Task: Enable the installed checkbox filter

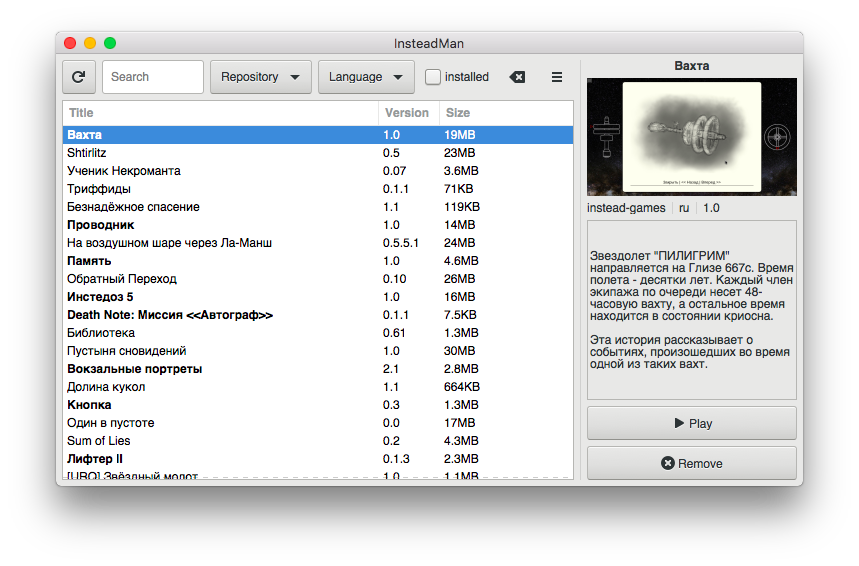Action: (x=433, y=77)
